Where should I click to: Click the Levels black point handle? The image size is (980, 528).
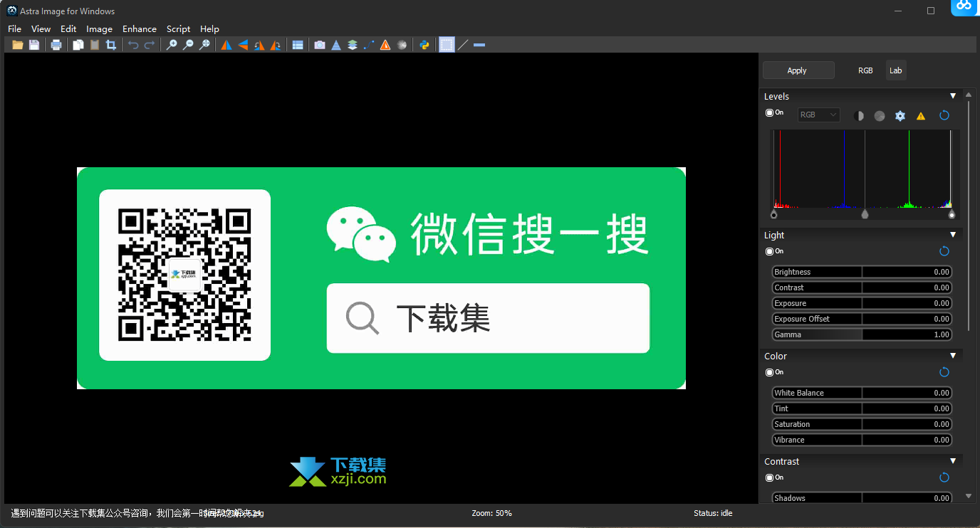[774, 213]
